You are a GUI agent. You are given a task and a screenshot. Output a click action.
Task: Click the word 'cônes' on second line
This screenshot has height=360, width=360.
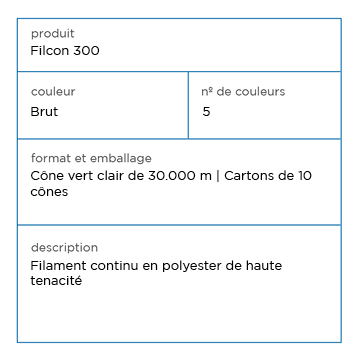click(x=49, y=192)
